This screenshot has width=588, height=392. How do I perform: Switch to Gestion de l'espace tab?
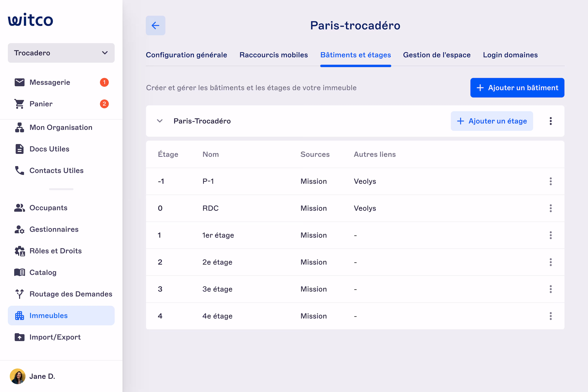[437, 55]
